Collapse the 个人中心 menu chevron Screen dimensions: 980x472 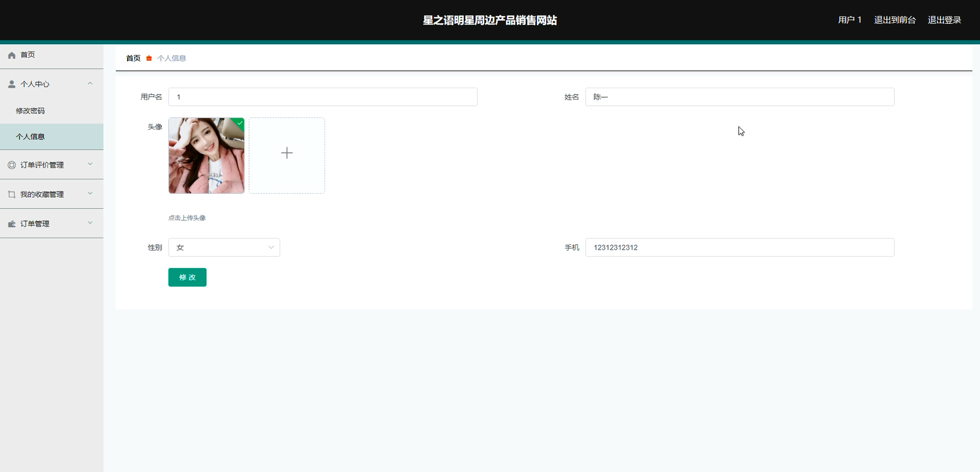(90, 83)
